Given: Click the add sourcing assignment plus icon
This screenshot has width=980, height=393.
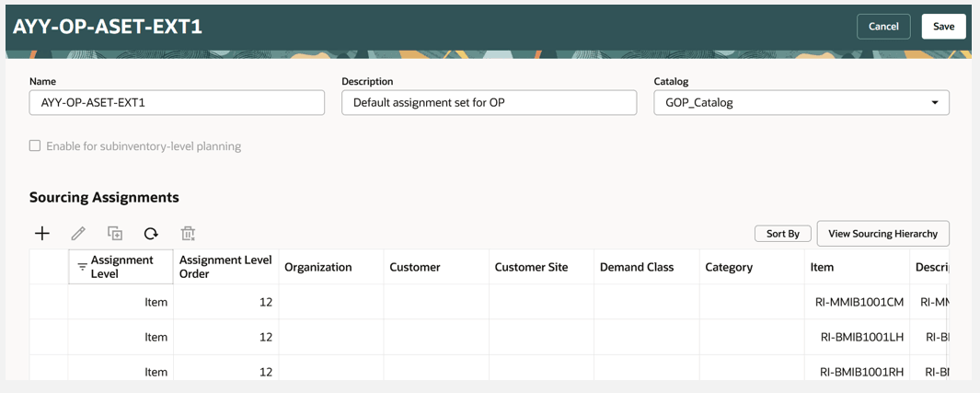Looking at the screenshot, I should [42, 234].
